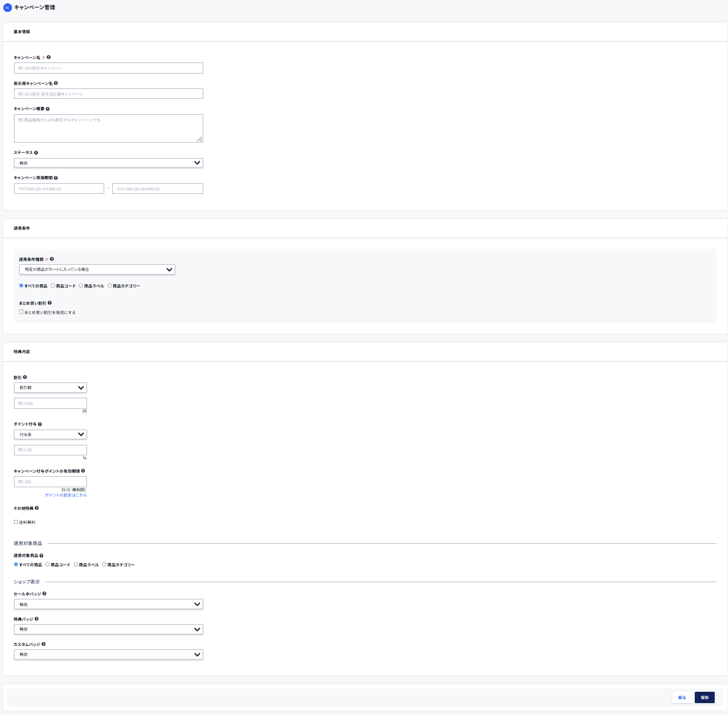This screenshot has width=728, height=715.
Task: Click the help icon next to キャンペーン概要
Action: click(x=48, y=109)
